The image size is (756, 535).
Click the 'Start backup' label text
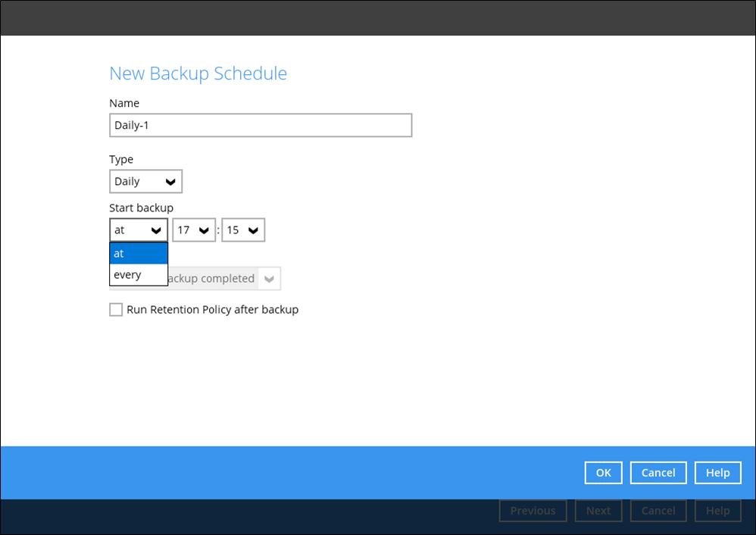[141, 208]
